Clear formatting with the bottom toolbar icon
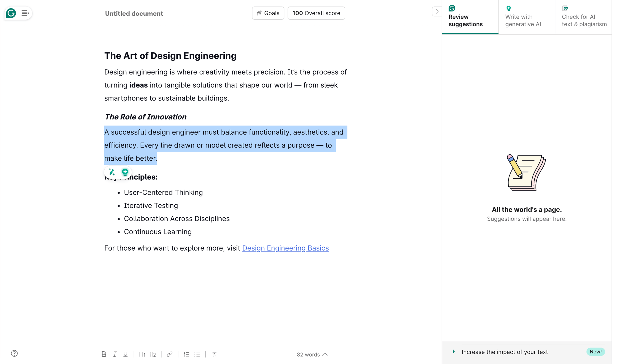 coord(214,354)
